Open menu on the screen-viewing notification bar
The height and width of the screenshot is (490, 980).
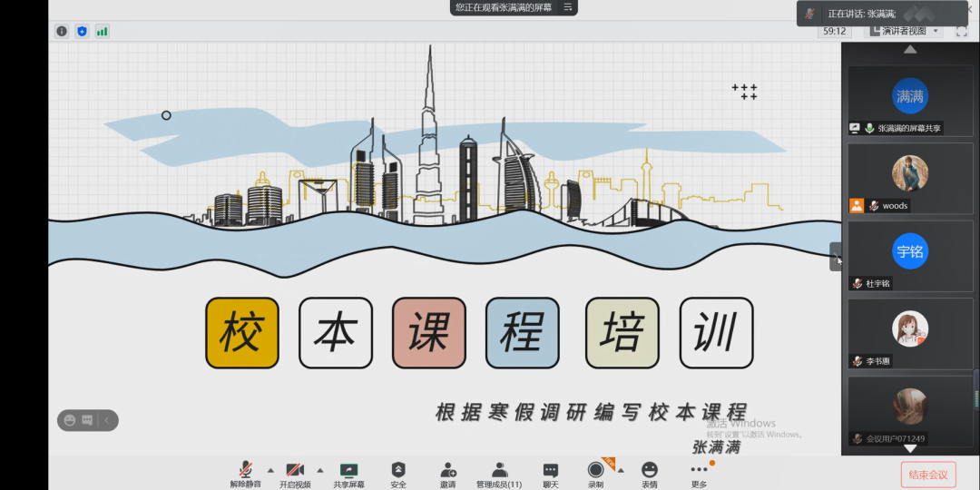568,7
